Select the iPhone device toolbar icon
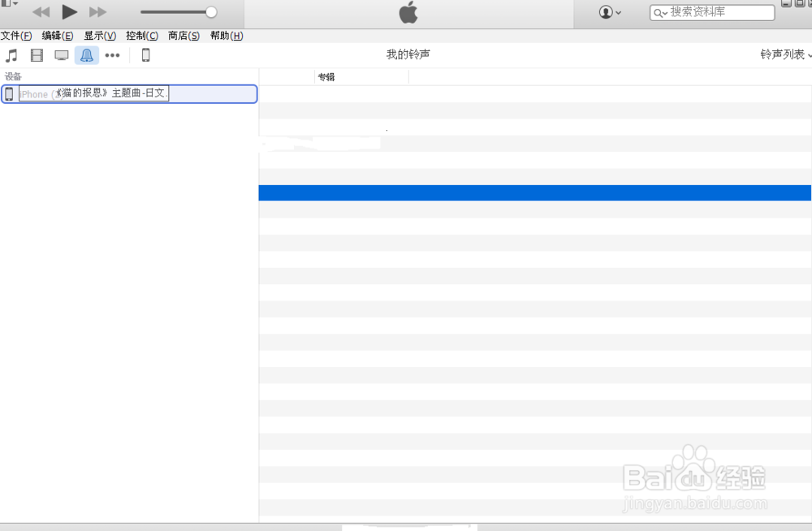This screenshot has width=812, height=531. pyautogui.click(x=146, y=55)
